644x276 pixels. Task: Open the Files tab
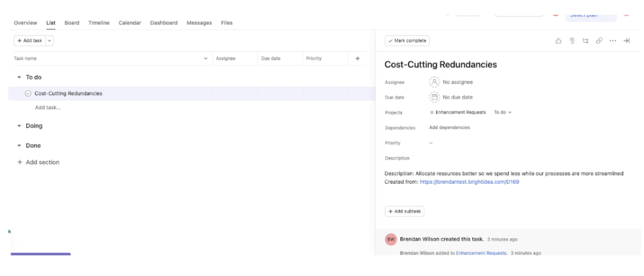click(227, 23)
